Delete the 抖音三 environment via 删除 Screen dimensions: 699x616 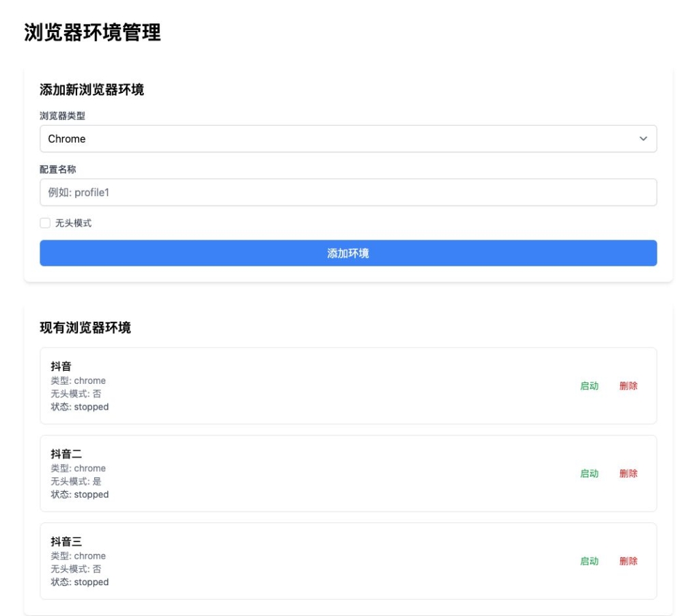coord(628,561)
